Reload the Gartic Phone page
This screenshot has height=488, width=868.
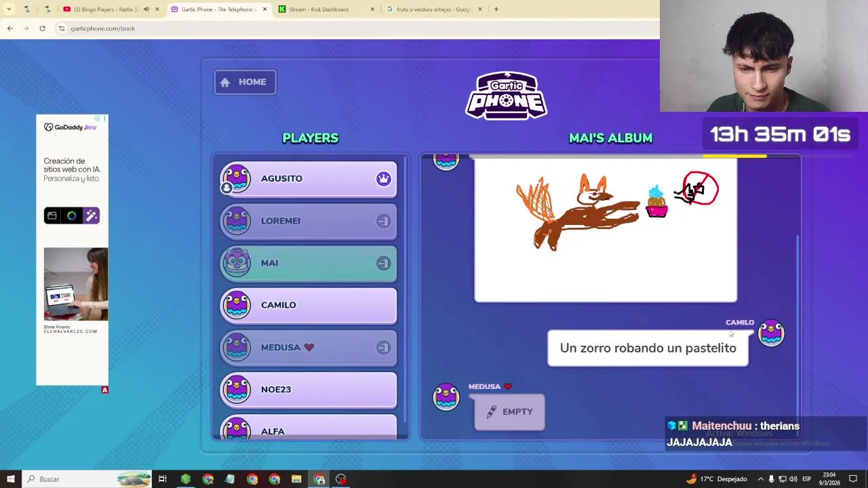click(42, 28)
